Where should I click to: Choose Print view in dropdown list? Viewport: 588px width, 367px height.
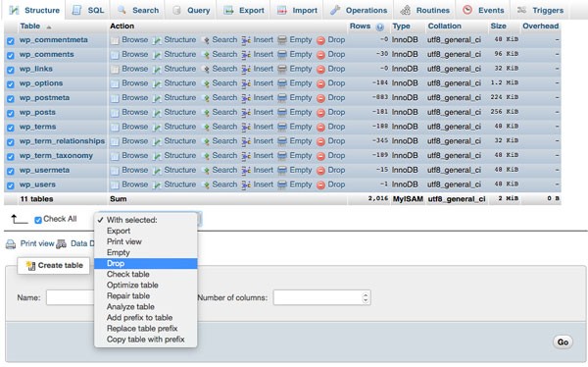[145, 242]
